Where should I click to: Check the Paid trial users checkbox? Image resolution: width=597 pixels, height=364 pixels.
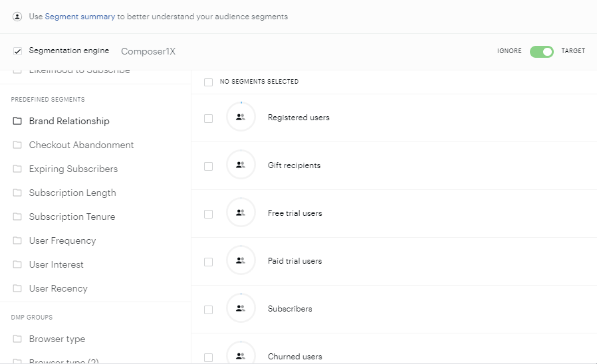pos(208,262)
